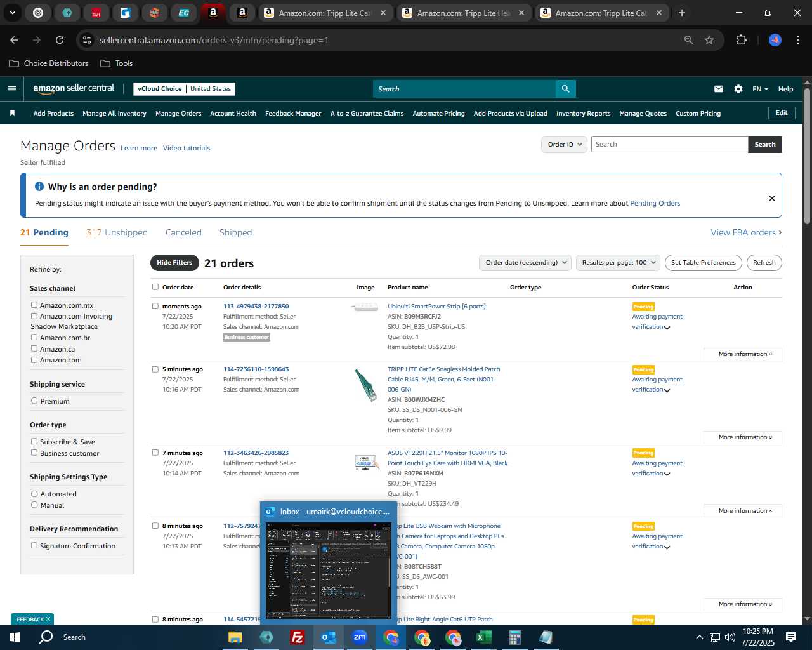Click the Ubiquiti SmartPower Strip product image
The height and width of the screenshot is (650, 812).
[x=365, y=307]
